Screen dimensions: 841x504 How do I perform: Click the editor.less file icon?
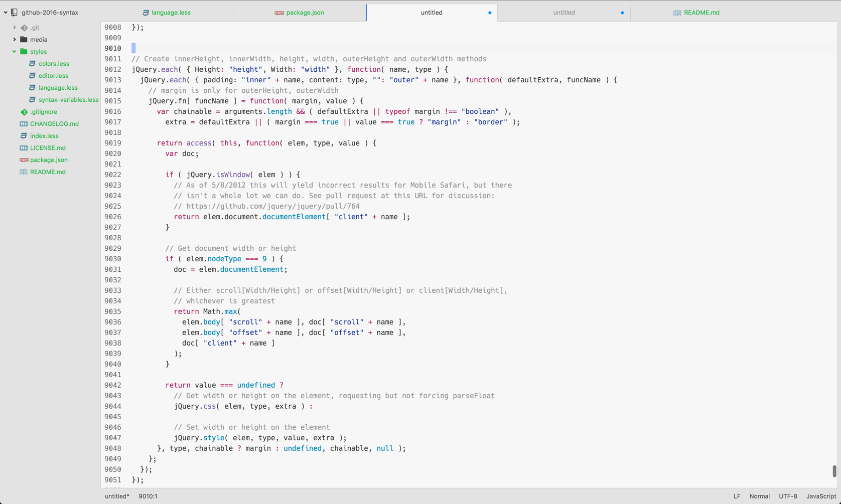(32, 76)
